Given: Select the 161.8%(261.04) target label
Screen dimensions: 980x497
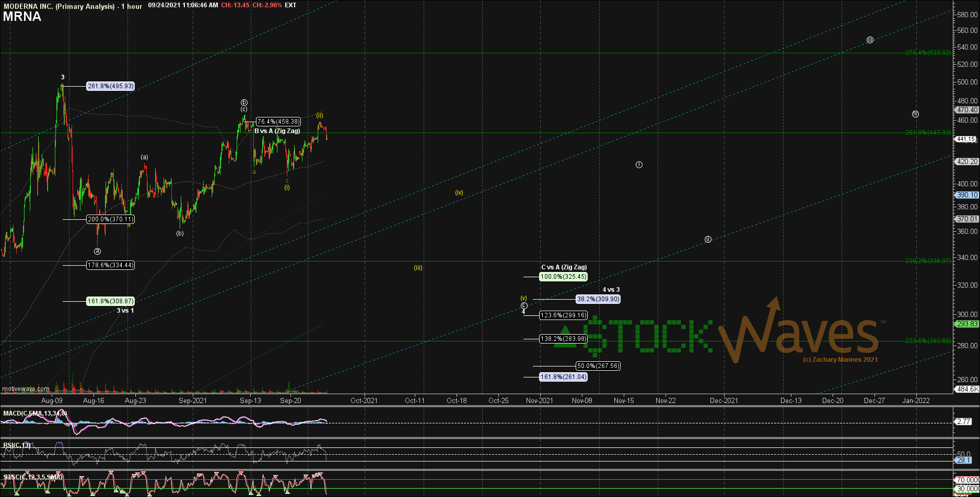Looking at the screenshot, I should 563,377.
